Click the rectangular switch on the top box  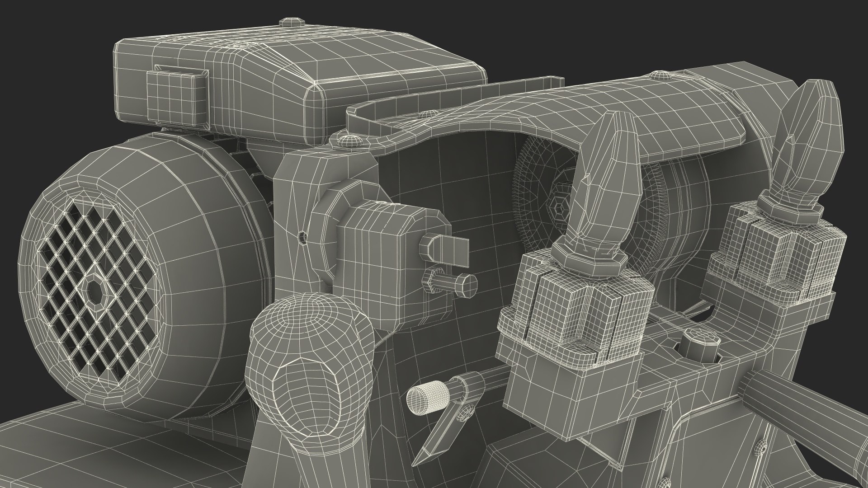tap(177, 96)
